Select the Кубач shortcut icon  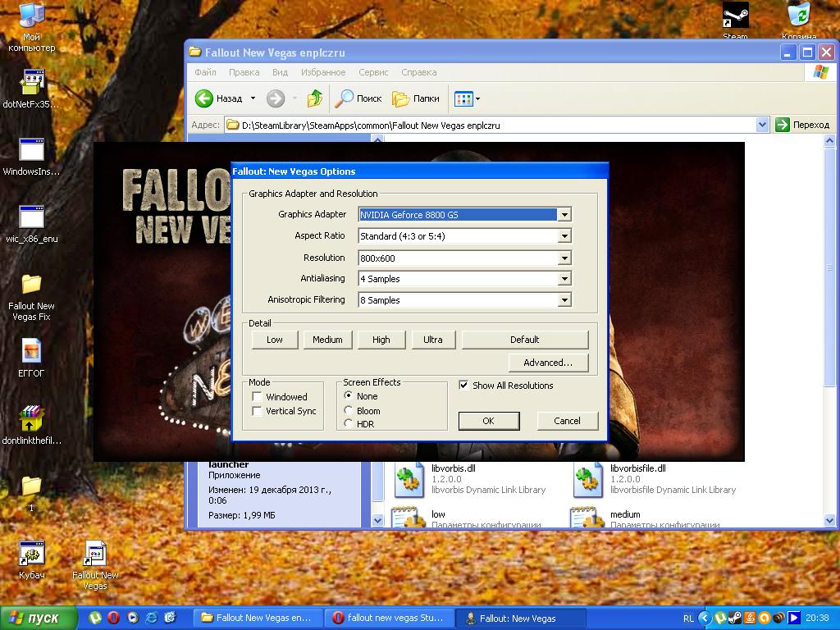32,554
